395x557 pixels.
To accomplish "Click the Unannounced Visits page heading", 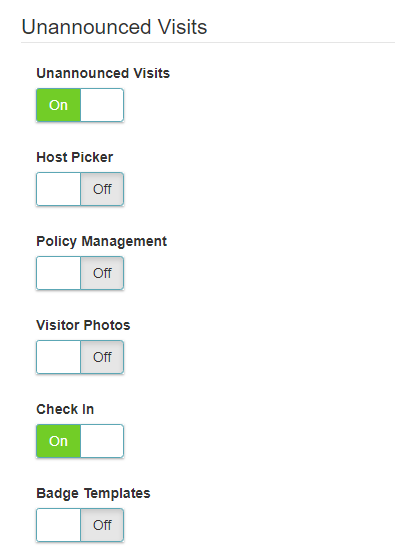I will click(114, 27).
